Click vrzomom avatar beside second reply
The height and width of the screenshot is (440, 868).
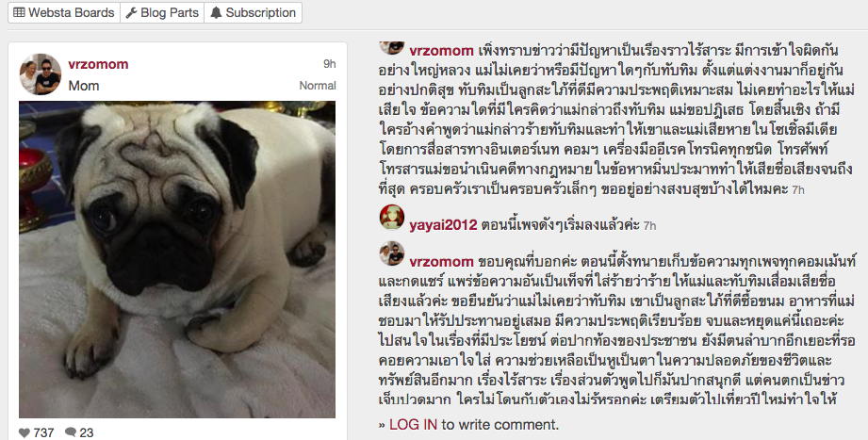click(392, 253)
